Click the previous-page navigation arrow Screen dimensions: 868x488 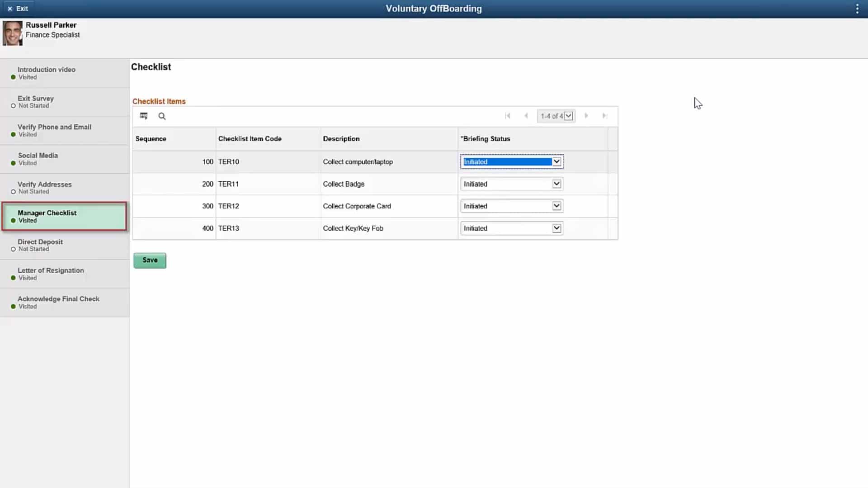[526, 116]
